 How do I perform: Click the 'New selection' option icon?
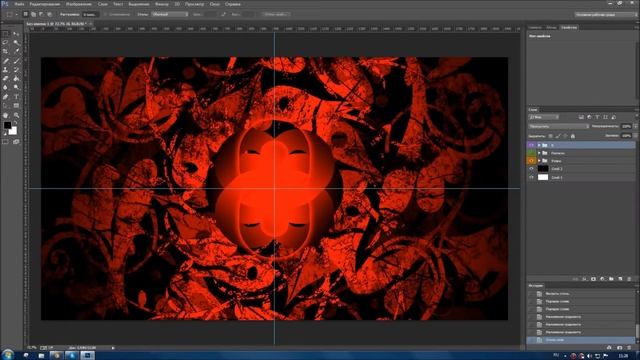coord(25,14)
